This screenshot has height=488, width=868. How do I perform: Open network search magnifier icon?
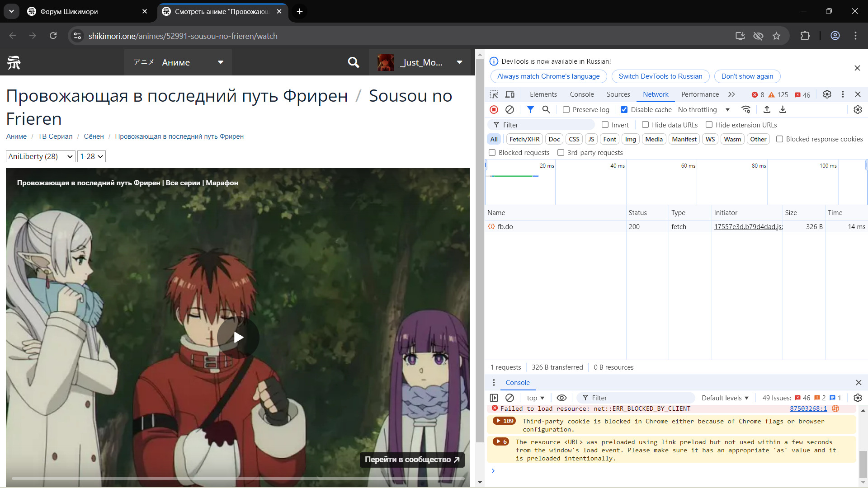tap(546, 110)
